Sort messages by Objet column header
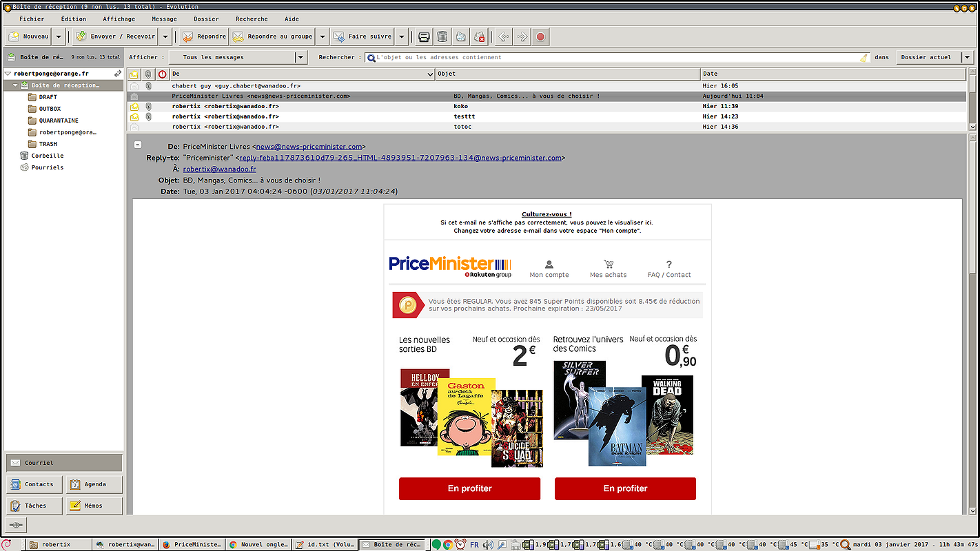The height and width of the screenshot is (551, 980). (568, 74)
